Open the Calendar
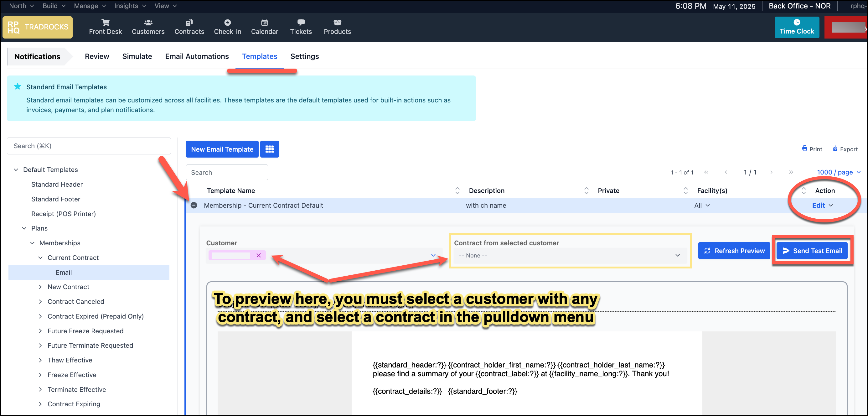The width and height of the screenshot is (868, 416). click(265, 27)
